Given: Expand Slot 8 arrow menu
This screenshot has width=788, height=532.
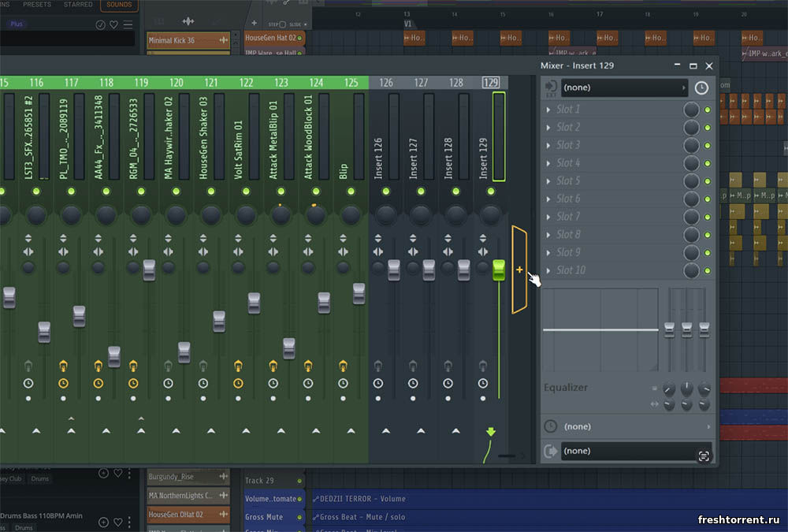Looking at the screenshot, I should [548, 235].
